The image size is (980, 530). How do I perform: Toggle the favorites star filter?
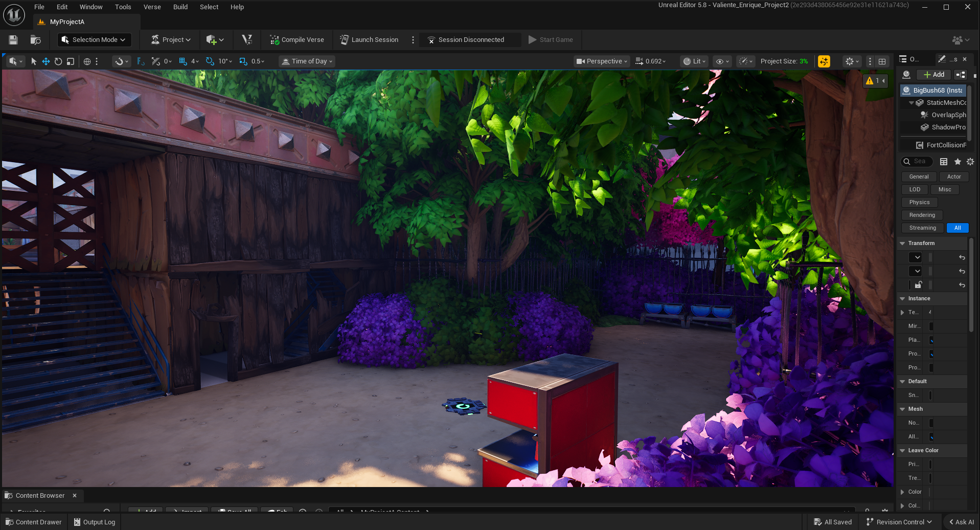click(958, 162)
